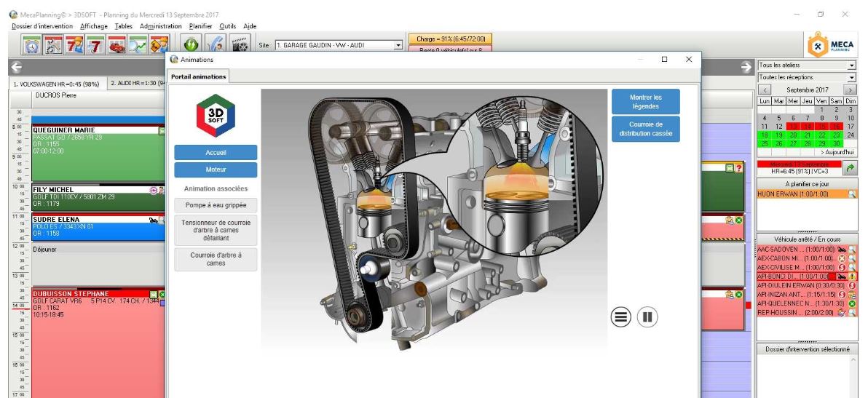Open the Site garage dropdown
This screenshot has width=868, height=398.
pyautogui.click(x=398, y=45)
